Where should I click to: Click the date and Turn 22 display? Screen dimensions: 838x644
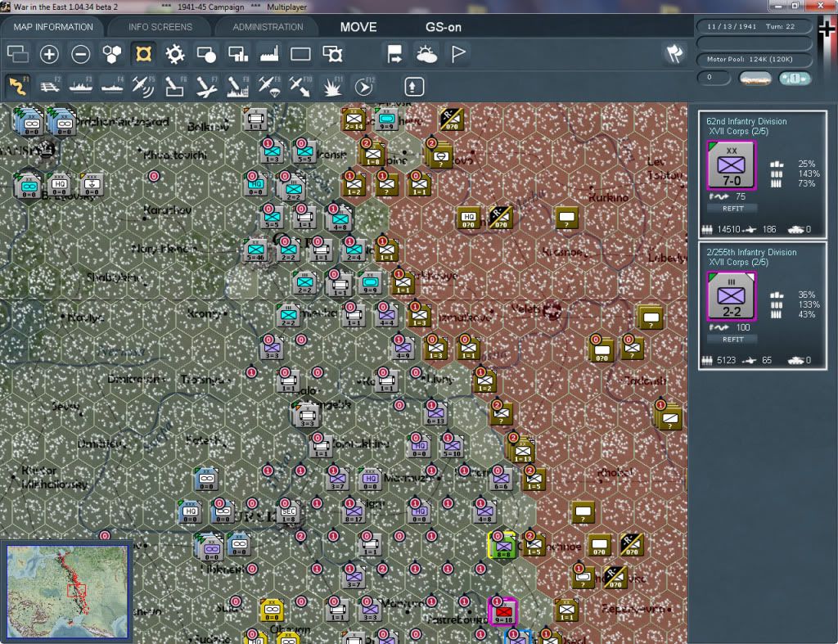click(x=754, y=26)
